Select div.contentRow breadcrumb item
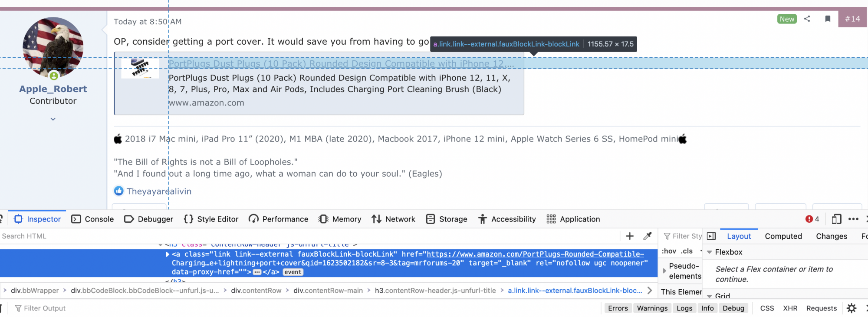 [256, 291]
